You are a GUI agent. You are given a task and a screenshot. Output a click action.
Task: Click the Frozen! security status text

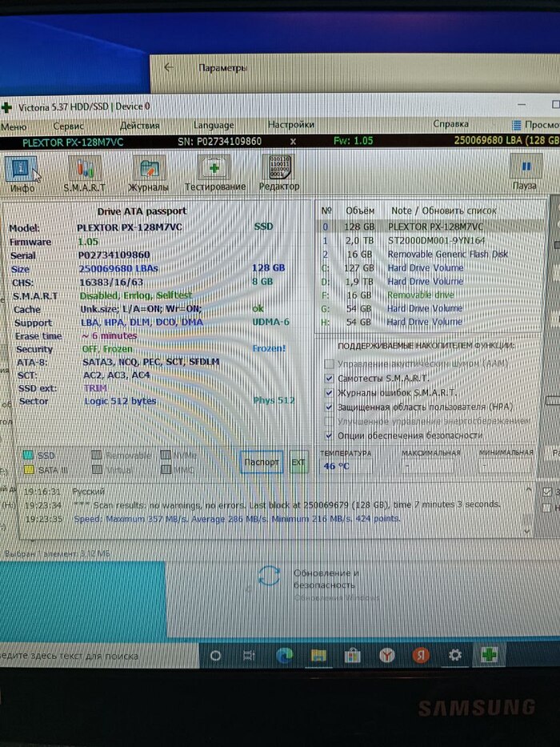tap(269, 348)
